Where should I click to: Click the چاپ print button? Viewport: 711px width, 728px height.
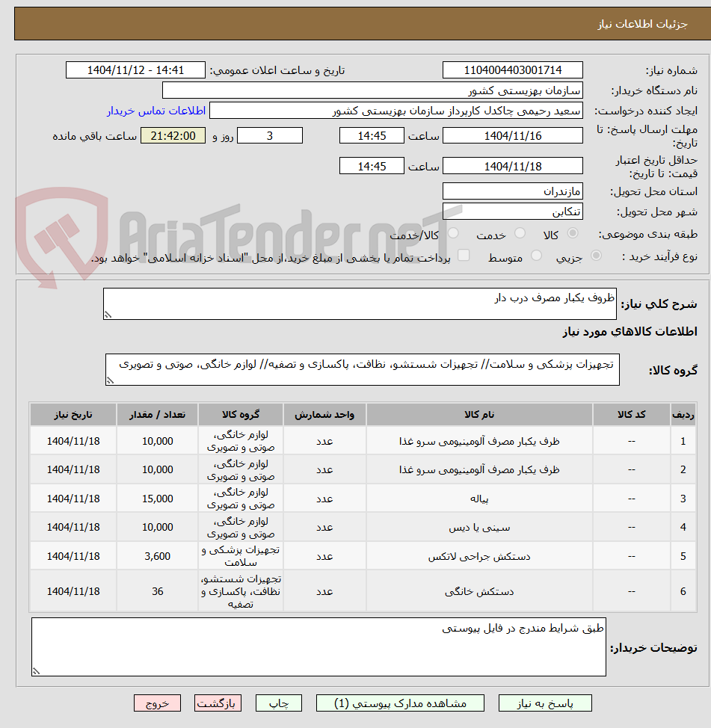tap(279, 703)
